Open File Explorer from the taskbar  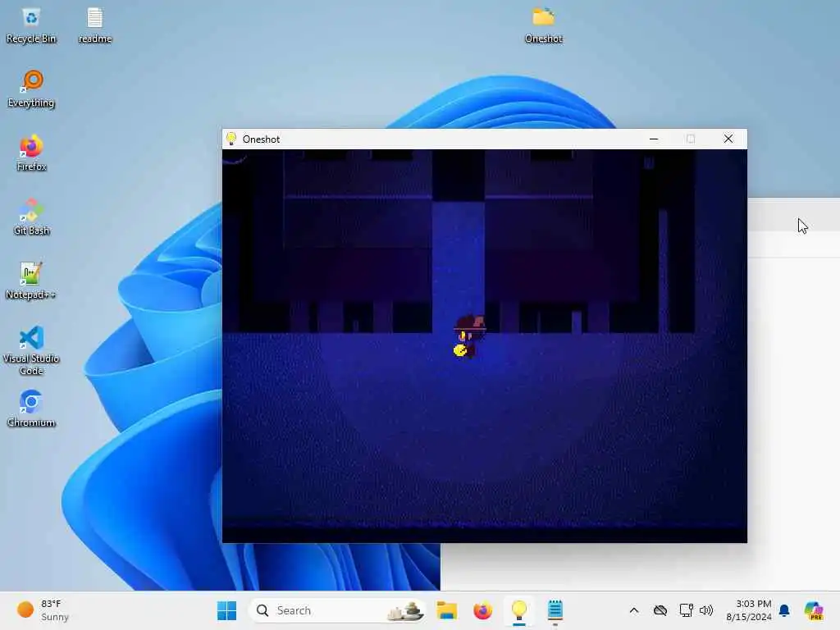click(x=446, y=610)
